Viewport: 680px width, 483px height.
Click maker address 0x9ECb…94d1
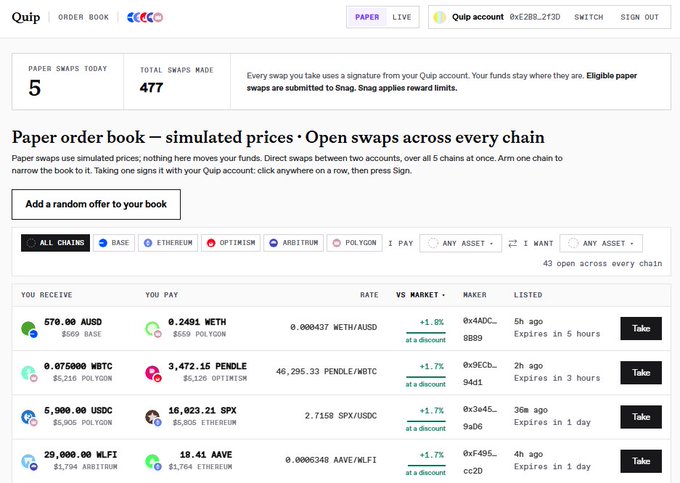point(480,374)
